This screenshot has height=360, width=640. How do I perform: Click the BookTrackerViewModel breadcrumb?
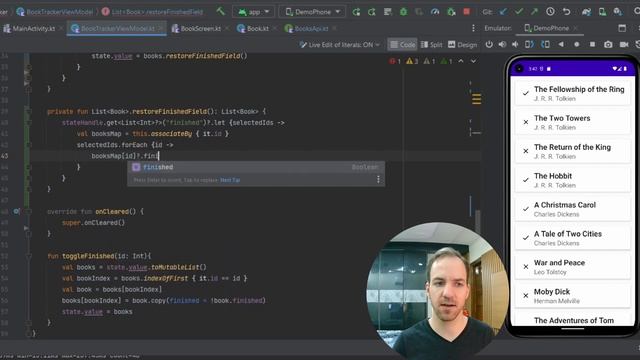[55, 12]
